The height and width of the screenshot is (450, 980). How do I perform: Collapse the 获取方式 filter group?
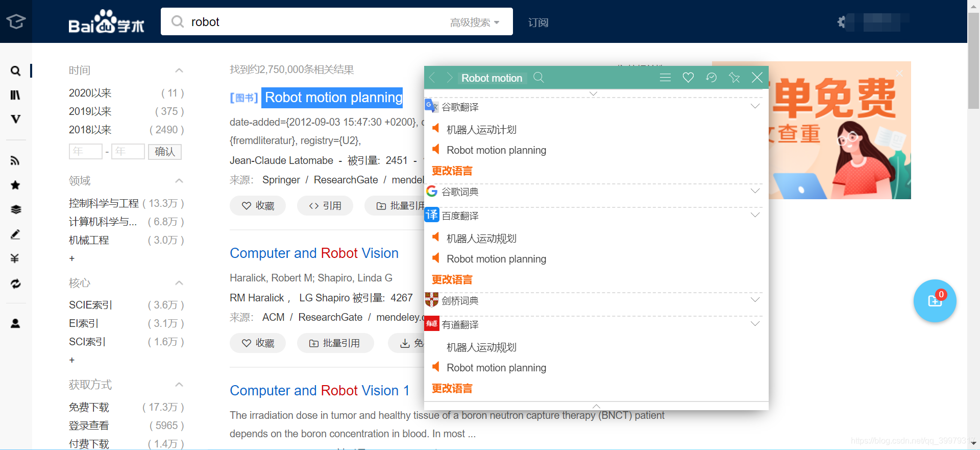[x=179, y=385]
